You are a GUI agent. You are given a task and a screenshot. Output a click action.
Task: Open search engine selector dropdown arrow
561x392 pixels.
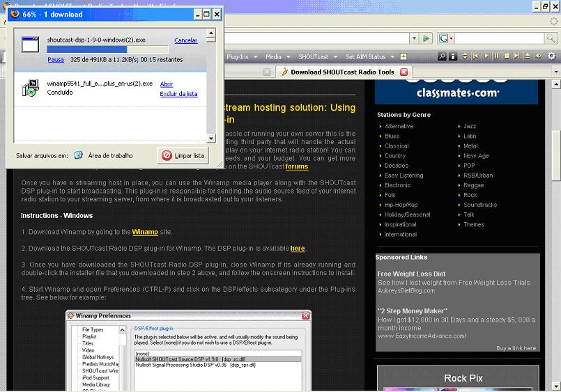(451, 38)
